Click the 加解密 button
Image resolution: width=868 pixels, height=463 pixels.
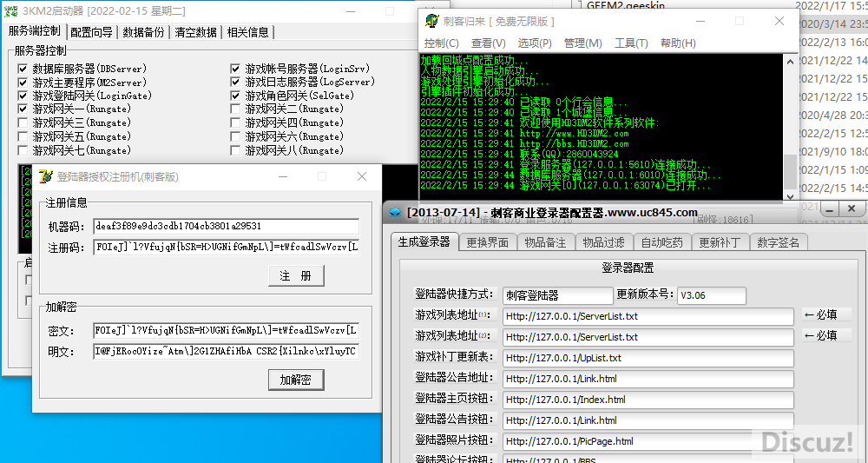pos(296,380)
